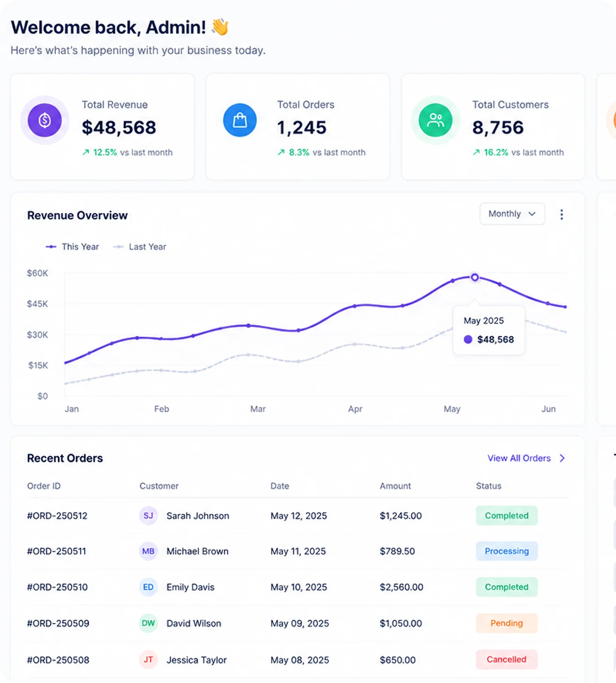Open order #ORD-250512
Screen dimensions: 616x683
(57, 516)
